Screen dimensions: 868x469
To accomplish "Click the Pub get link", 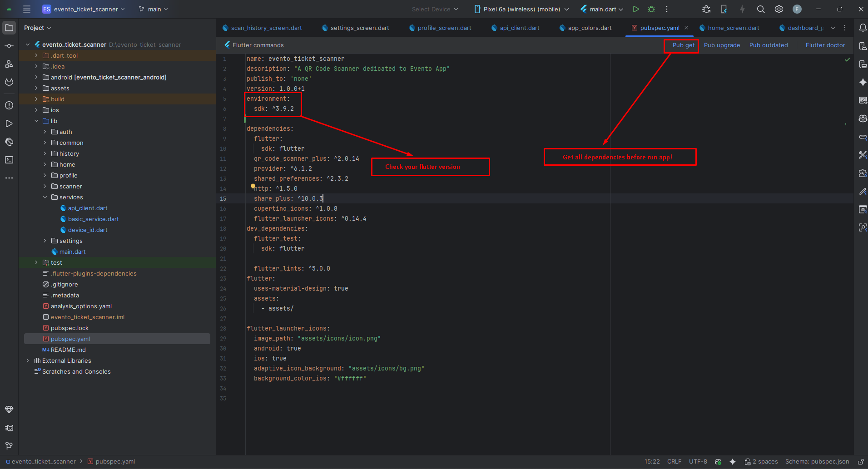I will [684, 45].
